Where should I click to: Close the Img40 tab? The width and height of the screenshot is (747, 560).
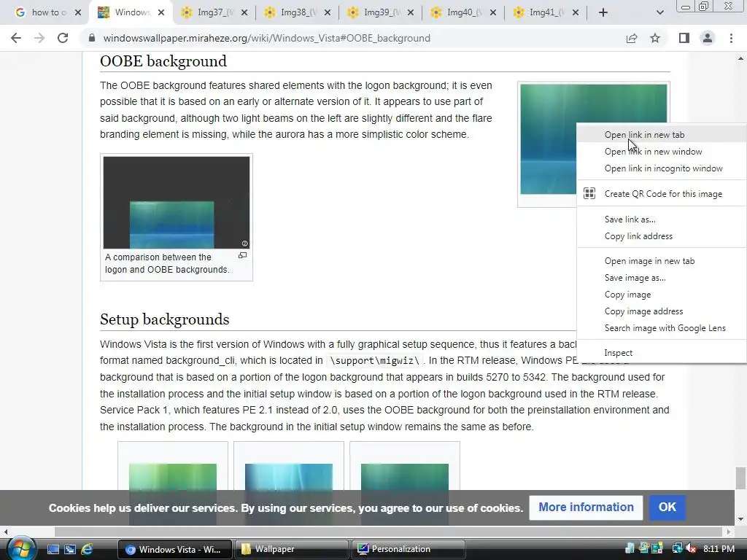493,12
